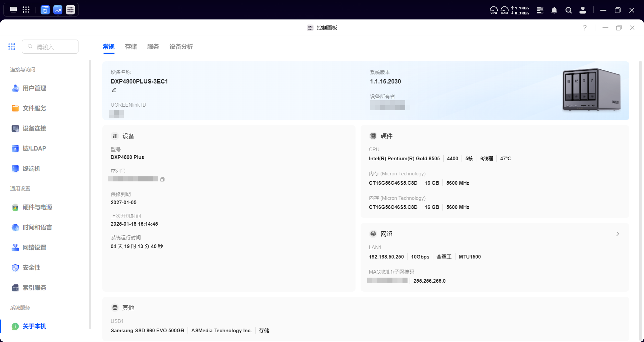Click the CPU usage gauge icon
The height and width of the screenshot is (342, 644).
tap(493, 10)
